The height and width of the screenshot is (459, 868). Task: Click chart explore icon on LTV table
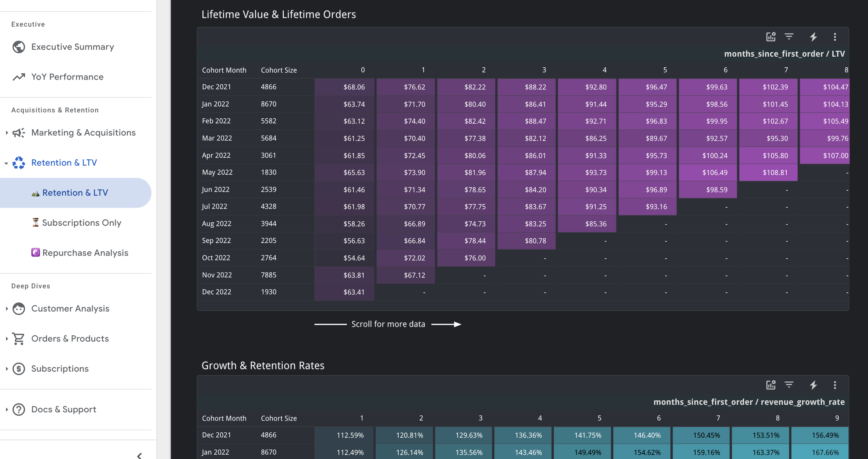[x=771, y=37]
